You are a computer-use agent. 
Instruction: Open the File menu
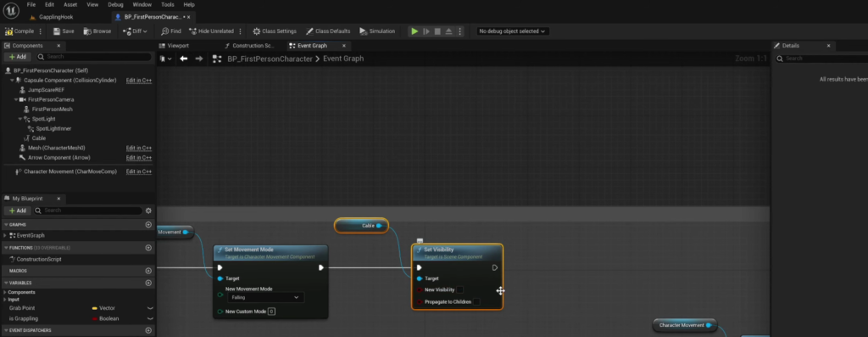[x=31, y=4]
